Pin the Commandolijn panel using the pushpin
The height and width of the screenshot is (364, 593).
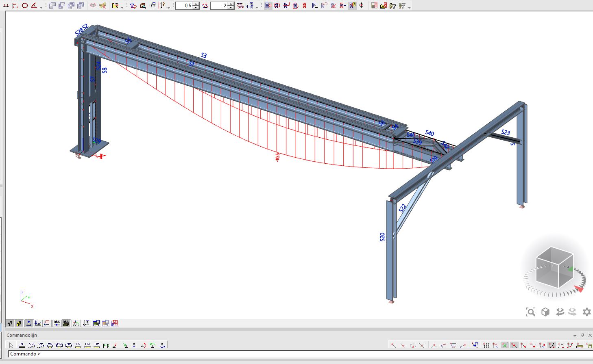click(582, 336)
